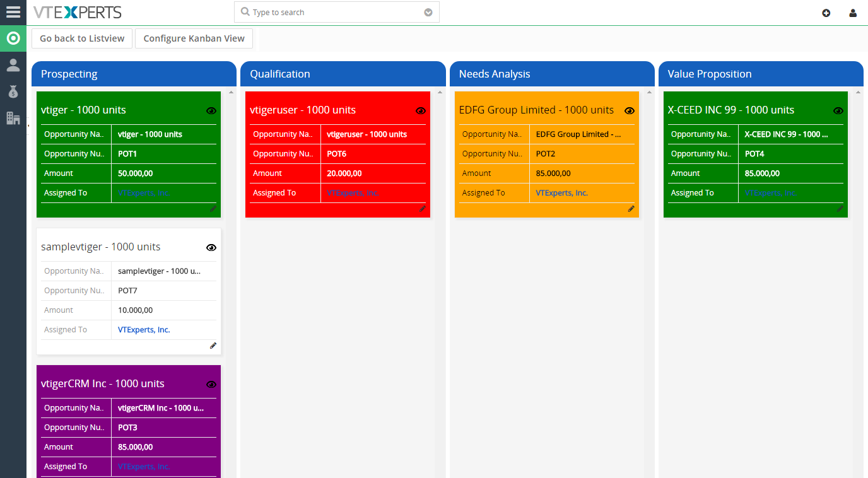Open the green target module icon in sidebar

point(13,38)
